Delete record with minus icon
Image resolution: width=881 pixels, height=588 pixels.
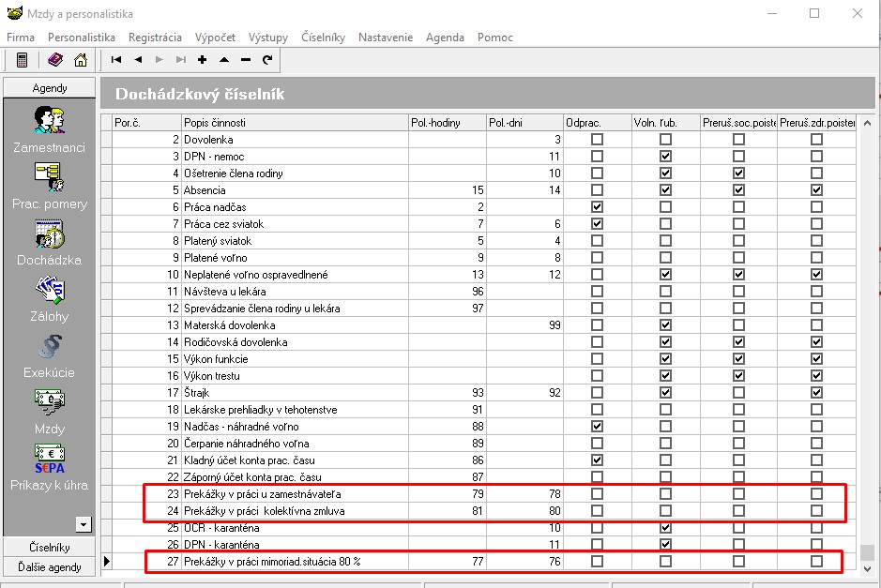click(246, 59)
